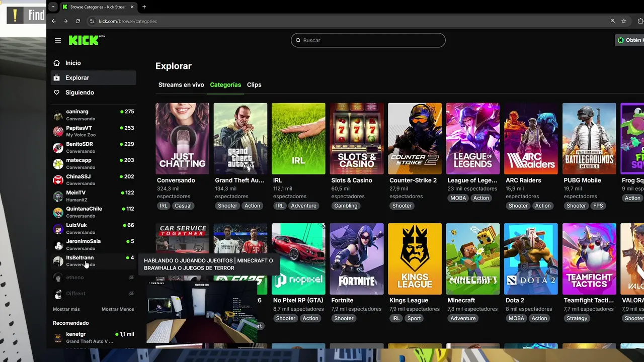Click the zoom magnifier icon in address bar
644x362 pixels.
pos(612,21)
